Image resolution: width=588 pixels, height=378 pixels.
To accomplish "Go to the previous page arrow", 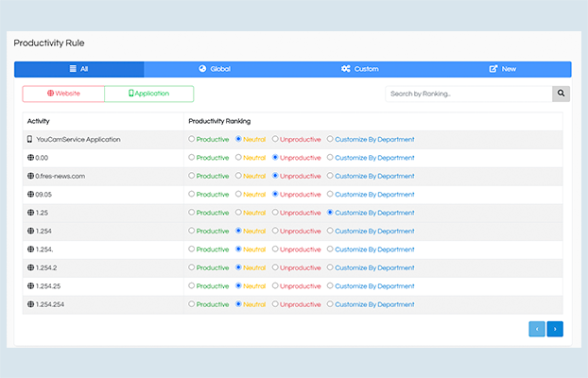I will coord(537,329).
